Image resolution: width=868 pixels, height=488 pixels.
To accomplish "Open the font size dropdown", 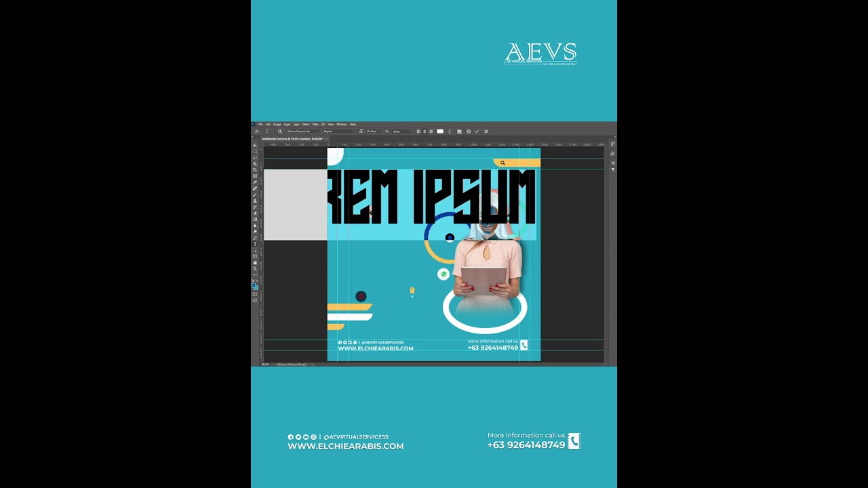I will point(374,131).
